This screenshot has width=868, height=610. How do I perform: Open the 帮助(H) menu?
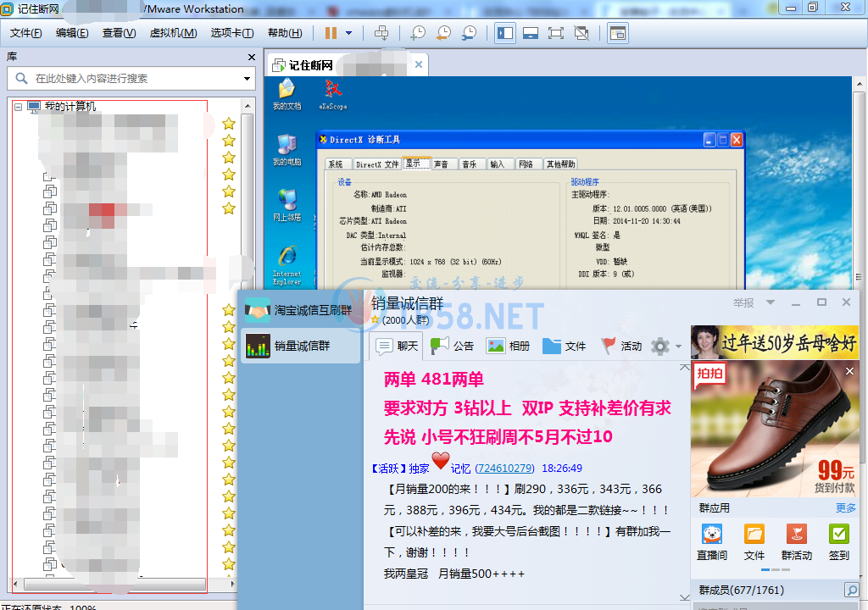point(285,33)
